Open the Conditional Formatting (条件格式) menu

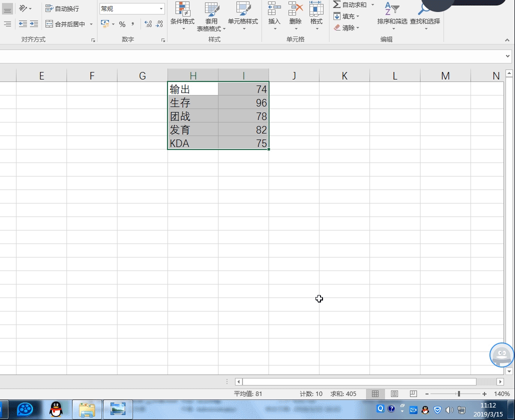click(x=182, y=16)
